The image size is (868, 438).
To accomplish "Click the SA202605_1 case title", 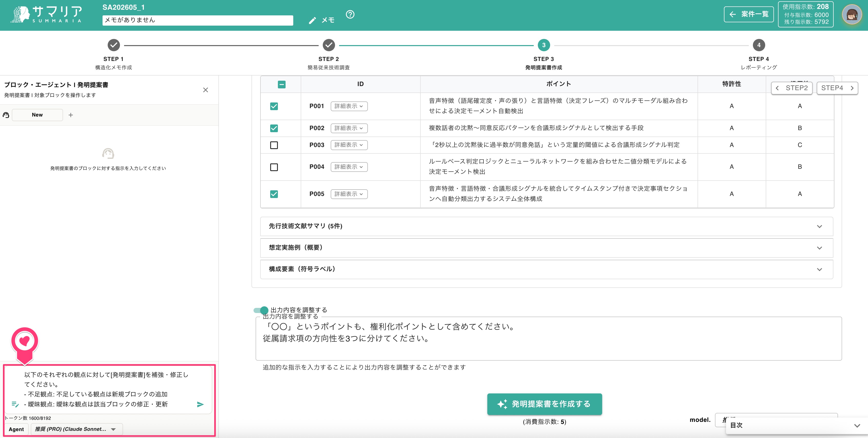I will pos(123,7).
